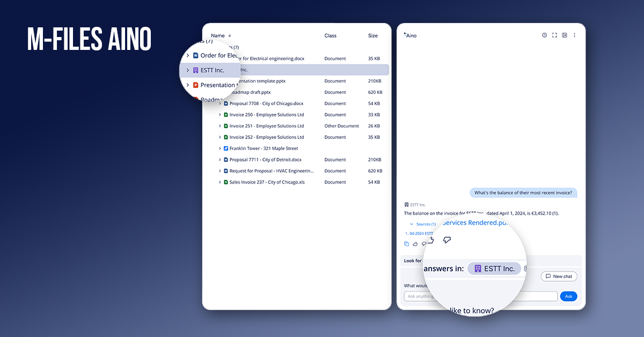Click the small thumbs up icon
Image resolution: width=644 pixels, height=337 pixels.
pyautogui.click(x=415, y=244)
